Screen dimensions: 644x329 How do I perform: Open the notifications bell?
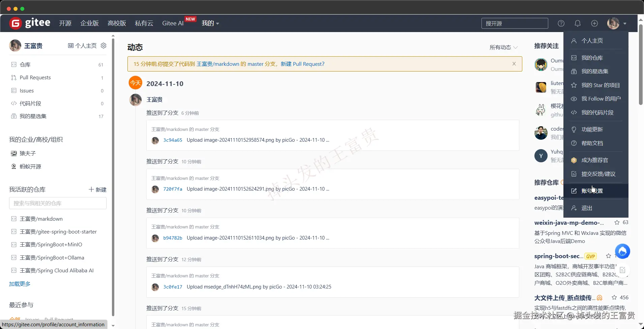[578, 23]
